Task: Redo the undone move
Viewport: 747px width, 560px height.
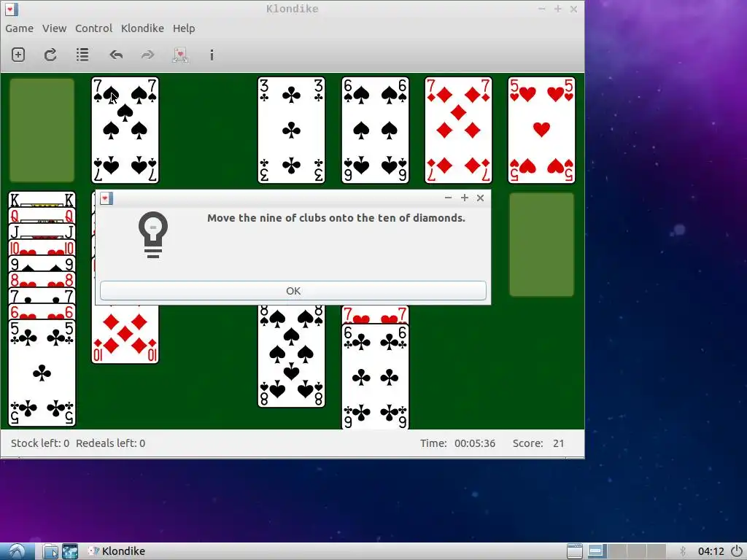Action: [147, 55]
